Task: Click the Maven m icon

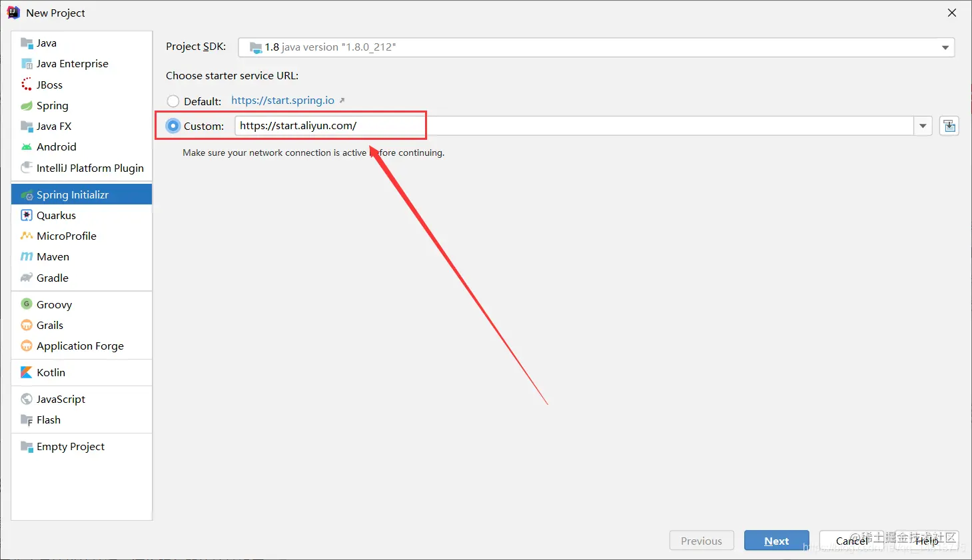Action: coord(27,256)
